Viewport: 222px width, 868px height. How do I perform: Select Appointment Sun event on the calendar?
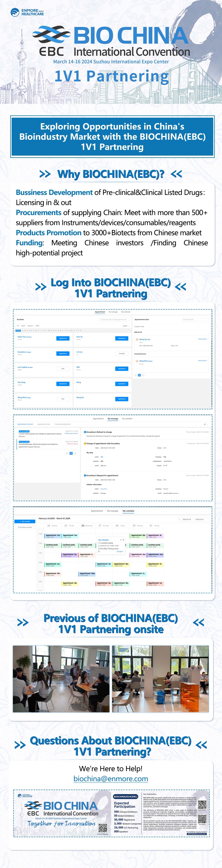point(138,555)
